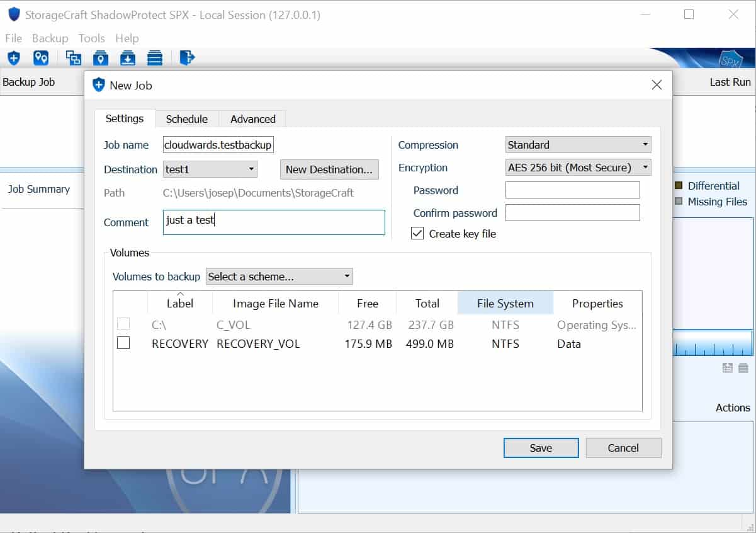756x533 pixels.
Task: Click the File System column header
Action: click(x=505, y=303)
